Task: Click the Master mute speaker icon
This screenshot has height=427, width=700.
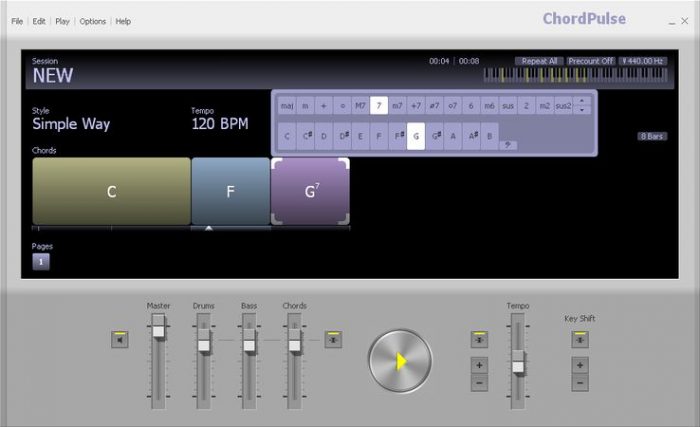Action: click(x=120, y=340)
